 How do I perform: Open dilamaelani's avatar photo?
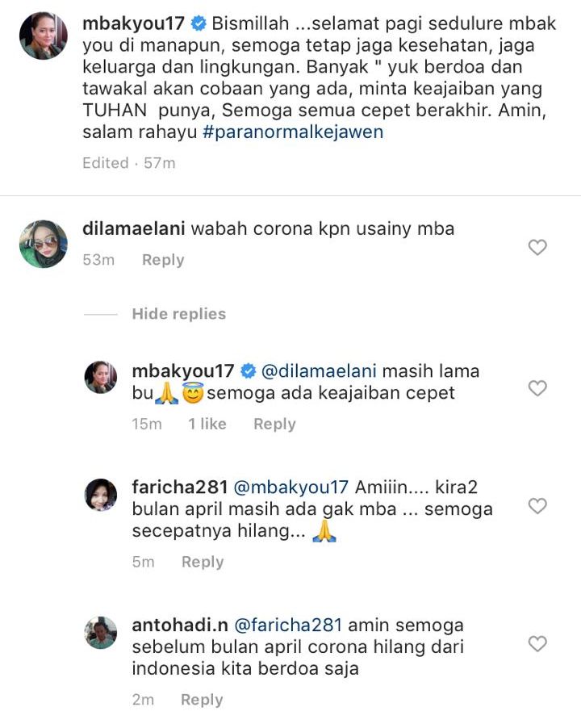coord(43,244)
